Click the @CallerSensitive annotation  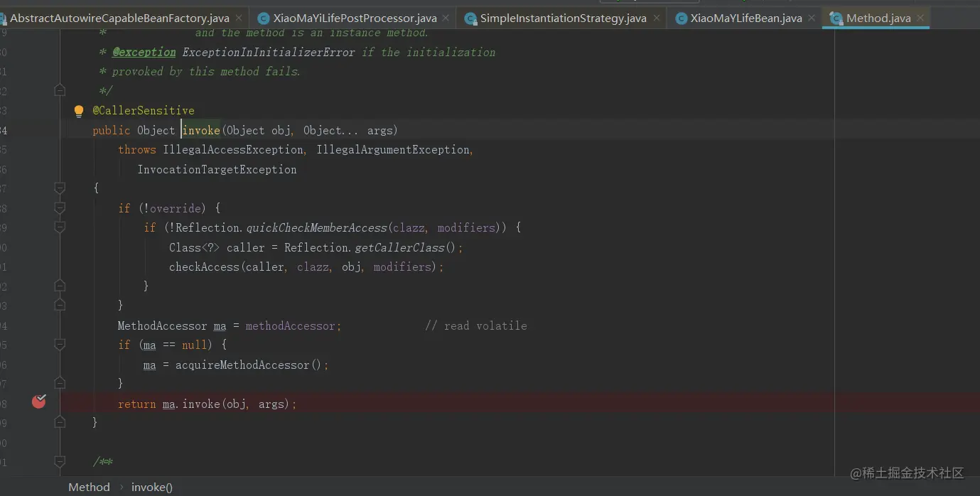click(144, 111)
